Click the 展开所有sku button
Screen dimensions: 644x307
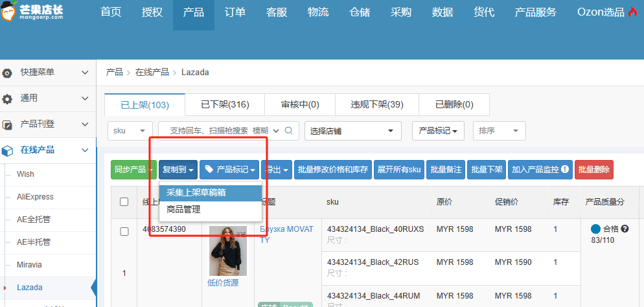(x=399, y=170)
